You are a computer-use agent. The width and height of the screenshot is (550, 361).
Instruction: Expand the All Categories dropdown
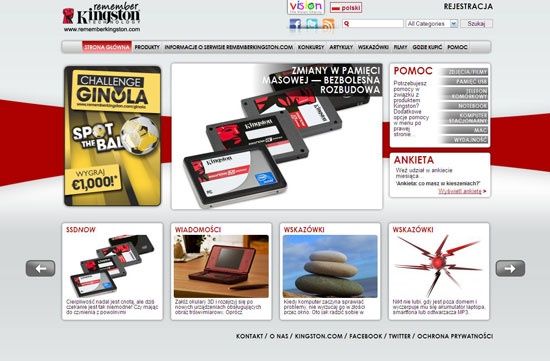point(432,24)
